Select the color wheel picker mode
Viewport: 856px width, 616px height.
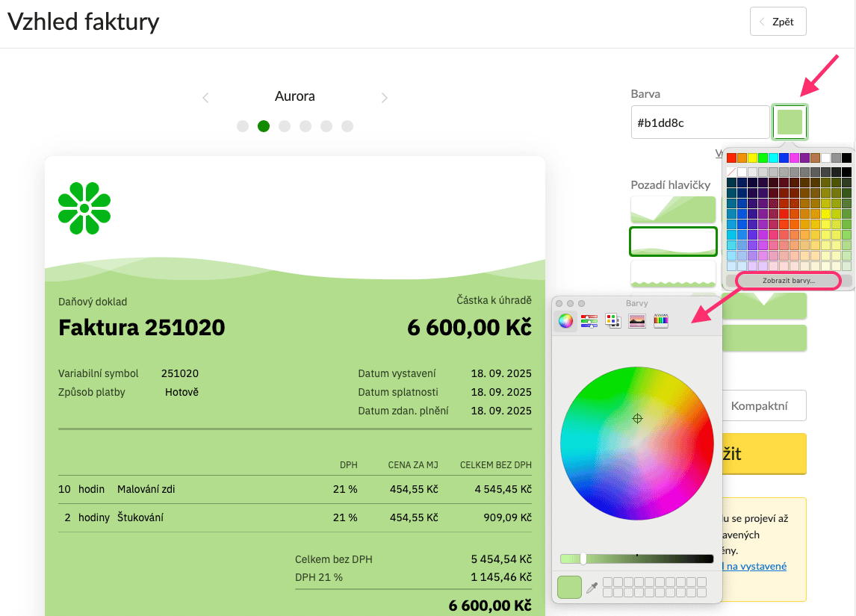pos(566,321)
